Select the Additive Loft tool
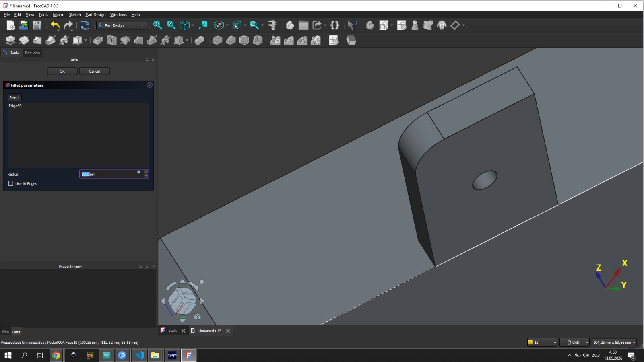The width and height of the screenshot is (644, 362). [37, 40]
